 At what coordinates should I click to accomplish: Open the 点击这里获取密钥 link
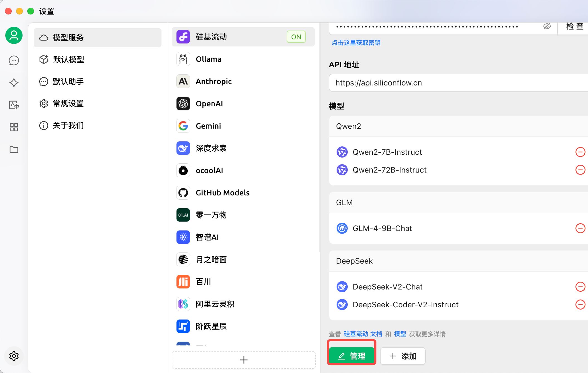[356, 43]
